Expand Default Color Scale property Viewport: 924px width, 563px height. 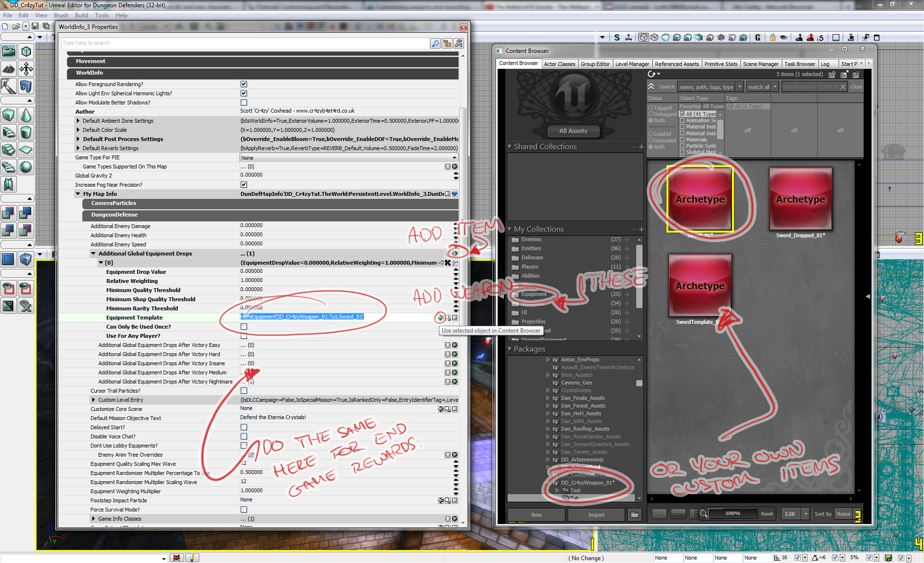click(78, 130)
